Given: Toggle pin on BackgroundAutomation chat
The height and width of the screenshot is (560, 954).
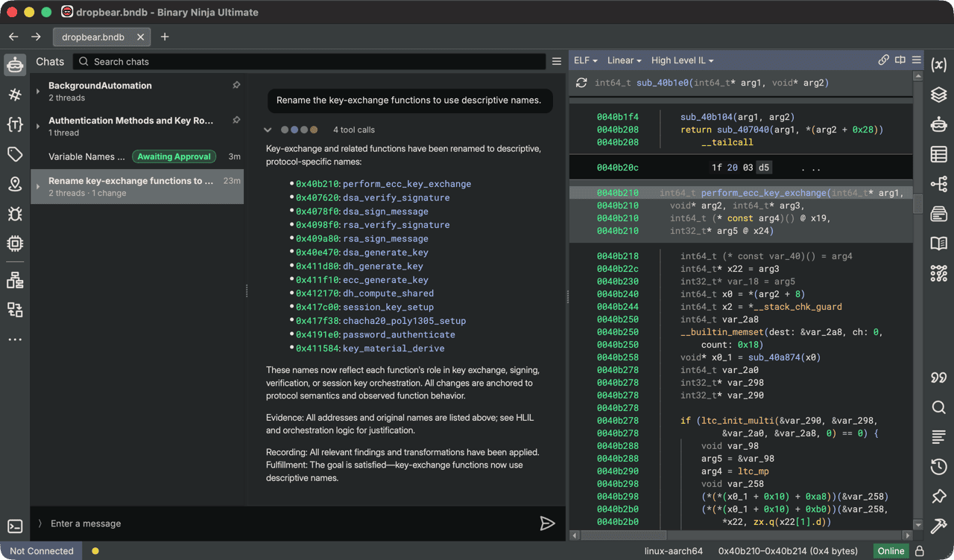Looking at the screenshot, I should (x=236, y=86).
